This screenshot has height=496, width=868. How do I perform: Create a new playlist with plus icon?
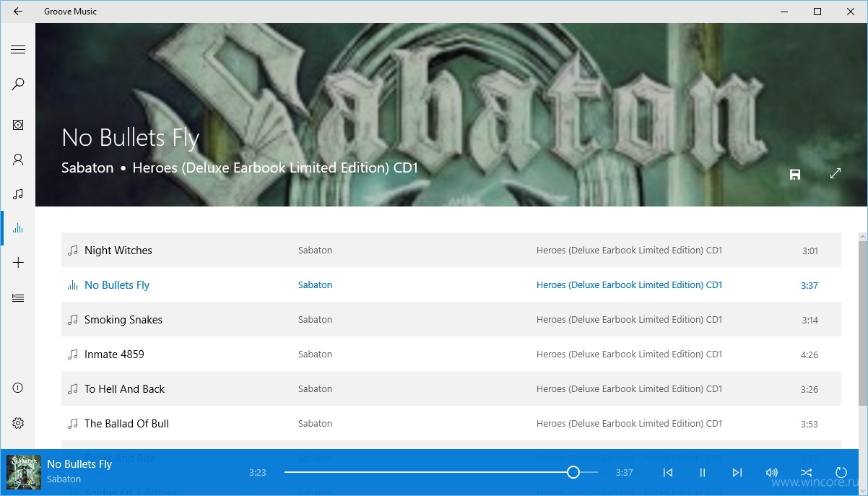18,263
